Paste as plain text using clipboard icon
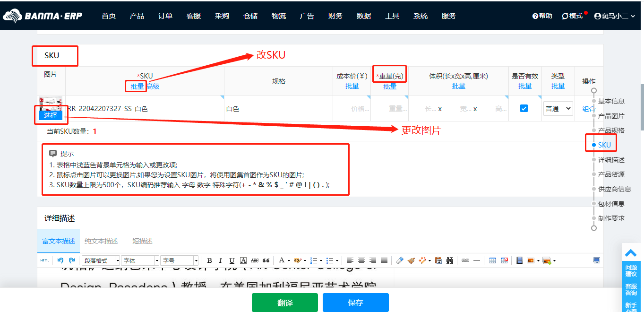Viewport: 644px width, 312px height. coord(438,260)
